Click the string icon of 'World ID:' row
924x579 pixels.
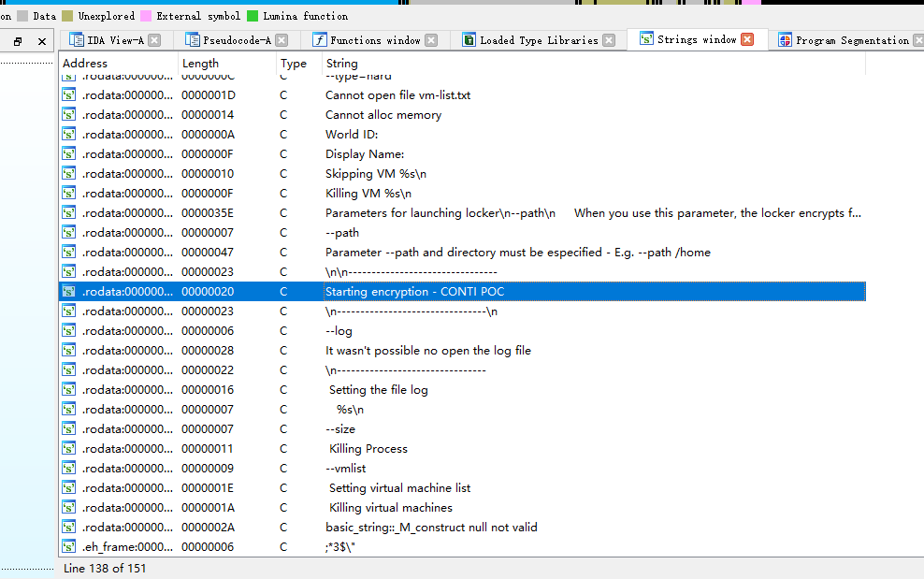point(69,135)
